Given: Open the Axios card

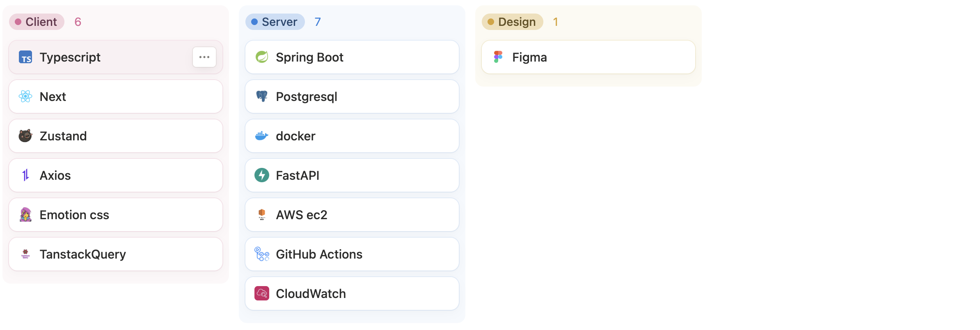Looking at the screenshot, I should (116, 175).
